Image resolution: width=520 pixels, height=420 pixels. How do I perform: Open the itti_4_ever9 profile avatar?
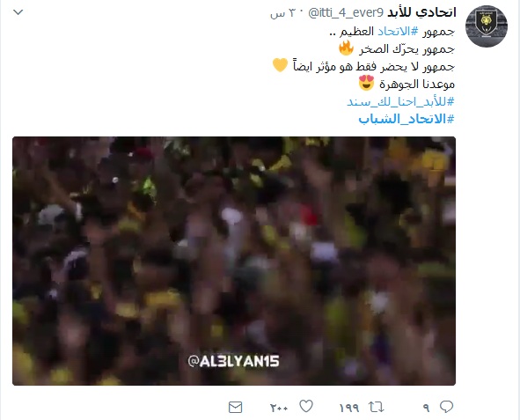(x=487, y=26)
